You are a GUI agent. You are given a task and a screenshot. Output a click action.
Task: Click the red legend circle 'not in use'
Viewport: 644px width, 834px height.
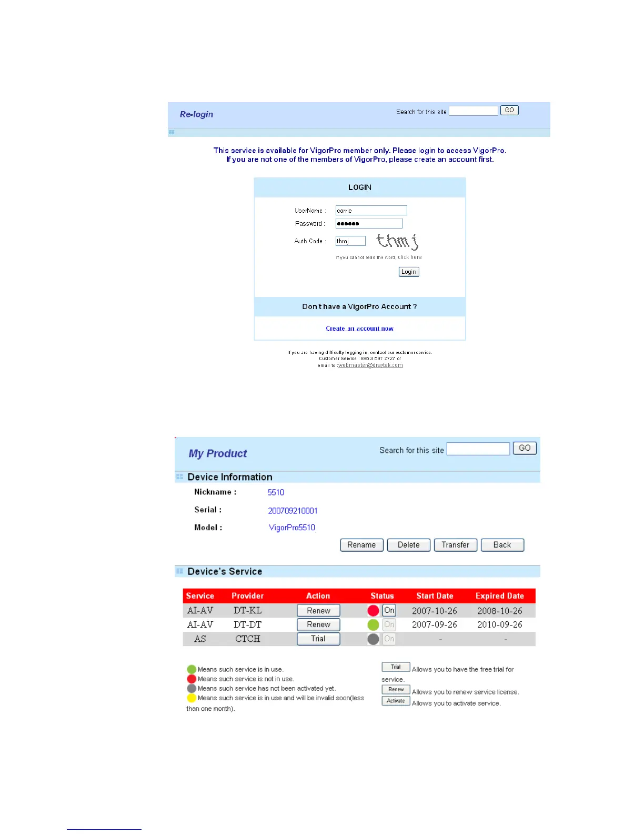(x=192, y=679)
